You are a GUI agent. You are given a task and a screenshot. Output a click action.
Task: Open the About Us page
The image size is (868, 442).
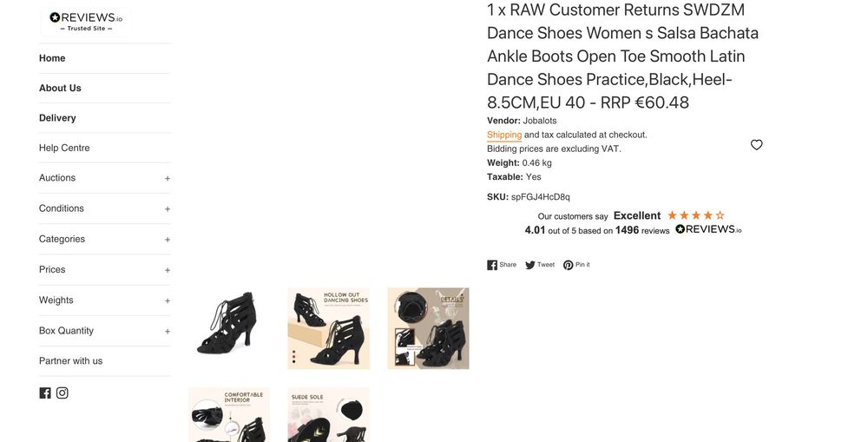[x=60, y=88]
